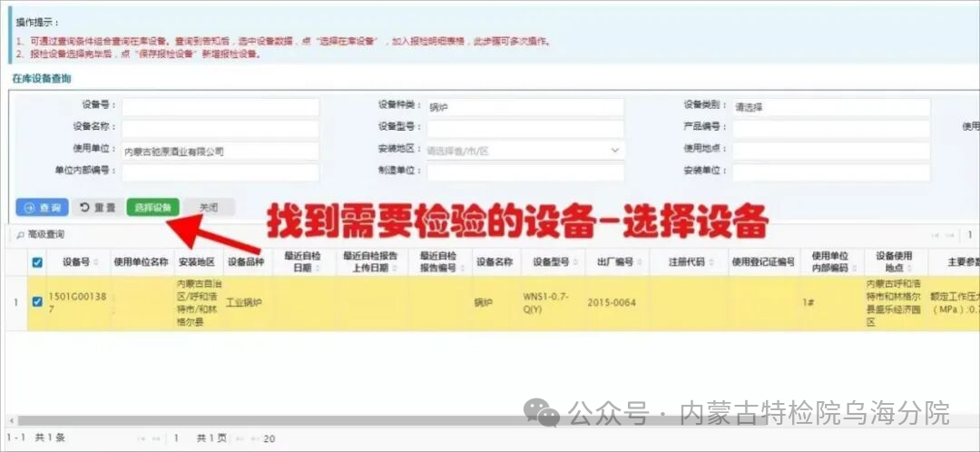Toggle the select-all checkbox in table header
The height and width of the screenshot is (452, 980).
click(x=37, y=262)
